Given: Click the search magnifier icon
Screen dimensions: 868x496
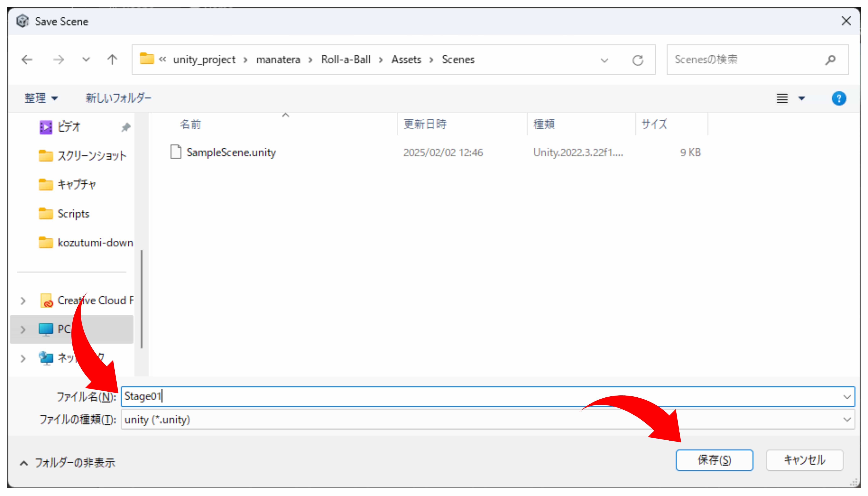Looking at the screenshot, I should pos(831,60).
